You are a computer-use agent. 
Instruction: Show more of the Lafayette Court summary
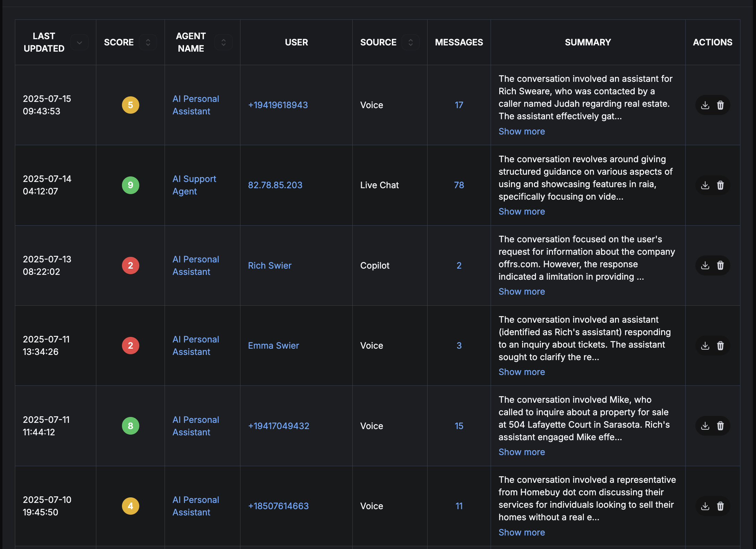coord(521,452)
